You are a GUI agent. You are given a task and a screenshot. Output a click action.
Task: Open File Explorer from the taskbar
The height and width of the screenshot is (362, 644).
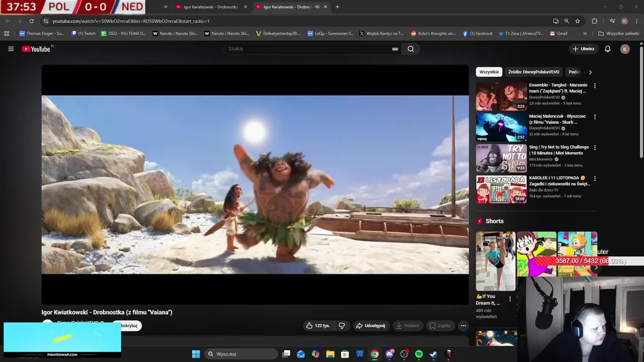330,354
